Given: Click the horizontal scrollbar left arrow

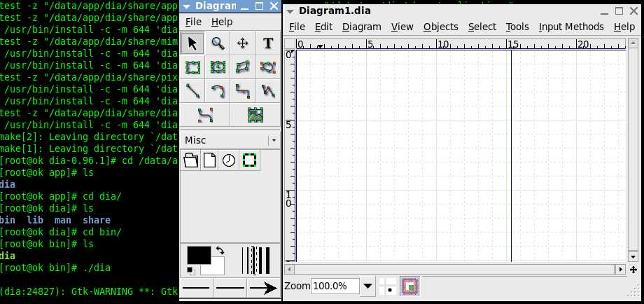Looking at the screenshot, I should [x=290, y=270].
